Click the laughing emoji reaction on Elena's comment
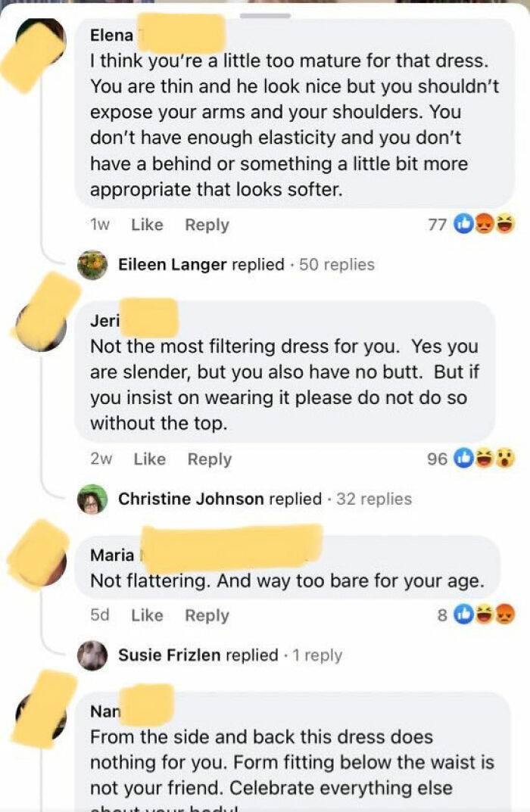The image size is (530, 812). [504, 224]
